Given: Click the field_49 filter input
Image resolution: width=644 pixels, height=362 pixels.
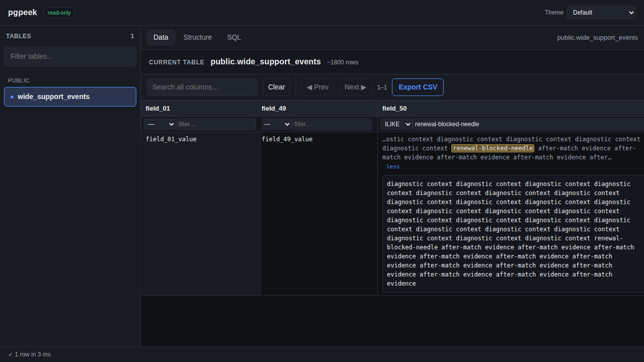Looking at the screenshot, I should point(332,124).
